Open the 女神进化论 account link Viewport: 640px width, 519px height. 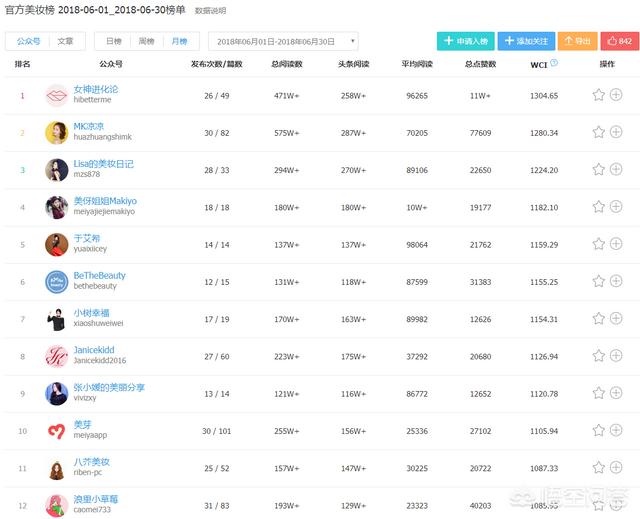[x=96, y=89]
